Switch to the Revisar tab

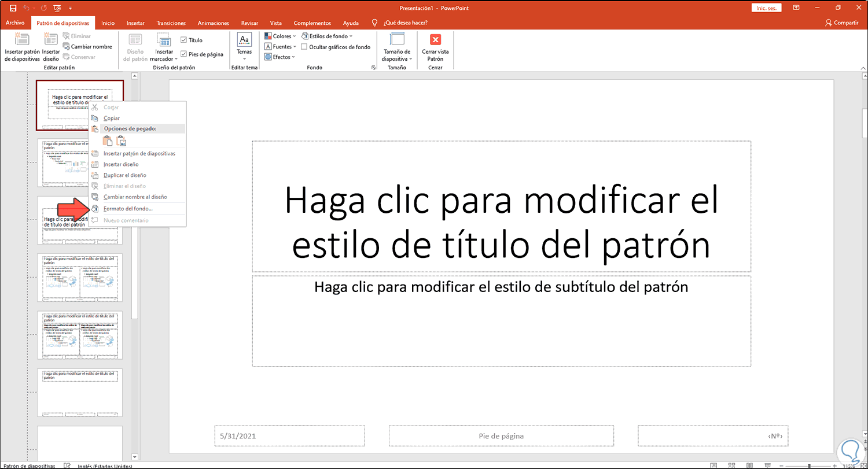click(x=249, y=23)
